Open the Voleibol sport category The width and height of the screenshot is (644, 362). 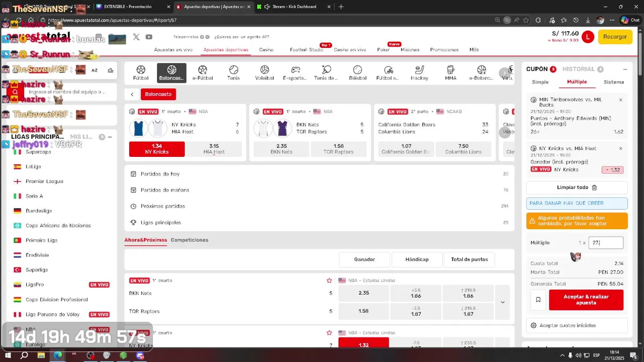click(265, 73)
